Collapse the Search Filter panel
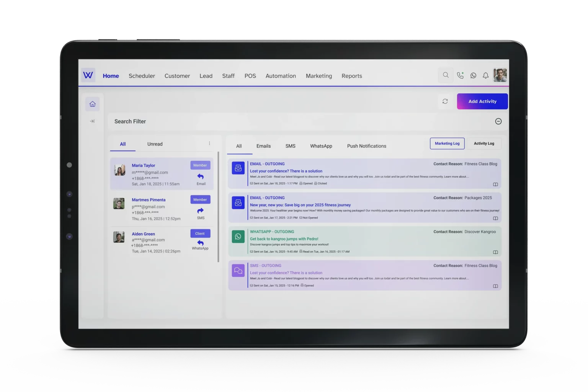Image resolution: width=588 pixels, height=392 pixels. (x=498, y=121)
